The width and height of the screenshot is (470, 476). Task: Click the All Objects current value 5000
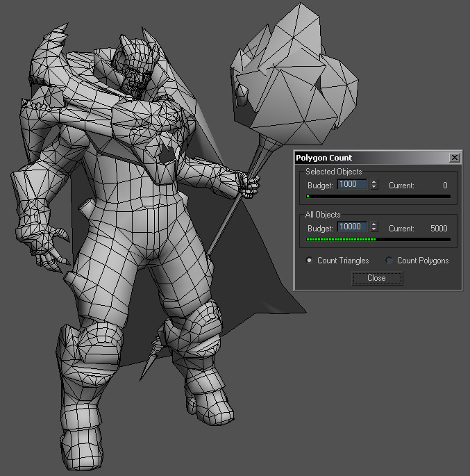pos(439,229)
